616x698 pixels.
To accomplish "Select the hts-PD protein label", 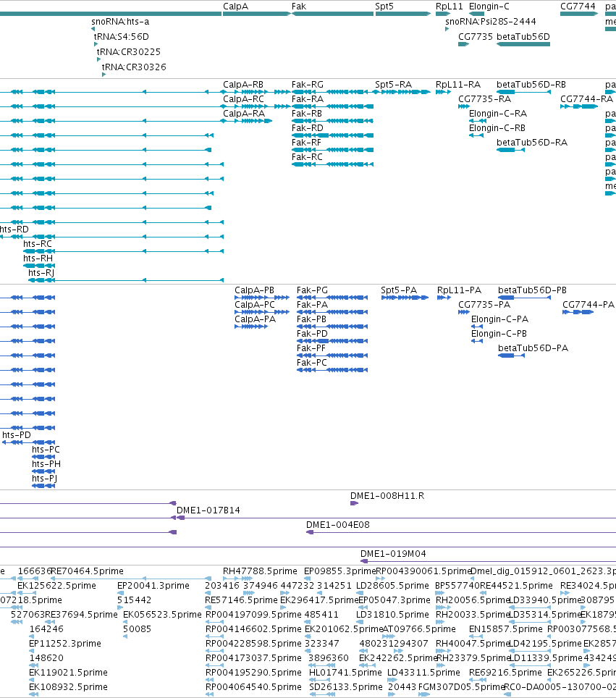I will [x=17, y=435].
